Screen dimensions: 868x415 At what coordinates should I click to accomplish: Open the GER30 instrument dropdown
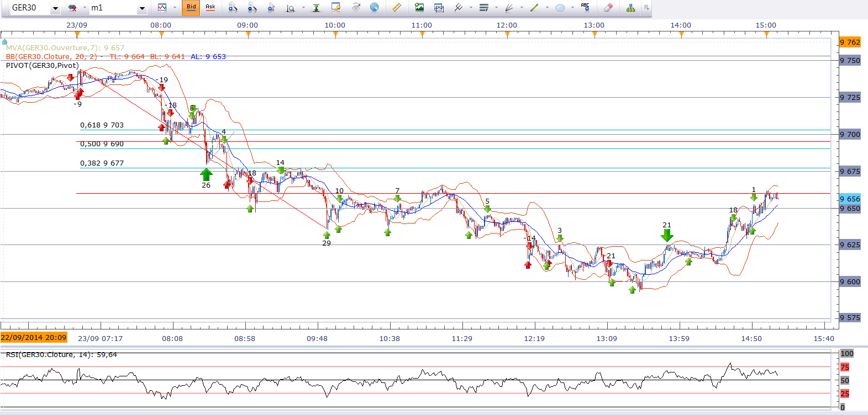[55, 8]
